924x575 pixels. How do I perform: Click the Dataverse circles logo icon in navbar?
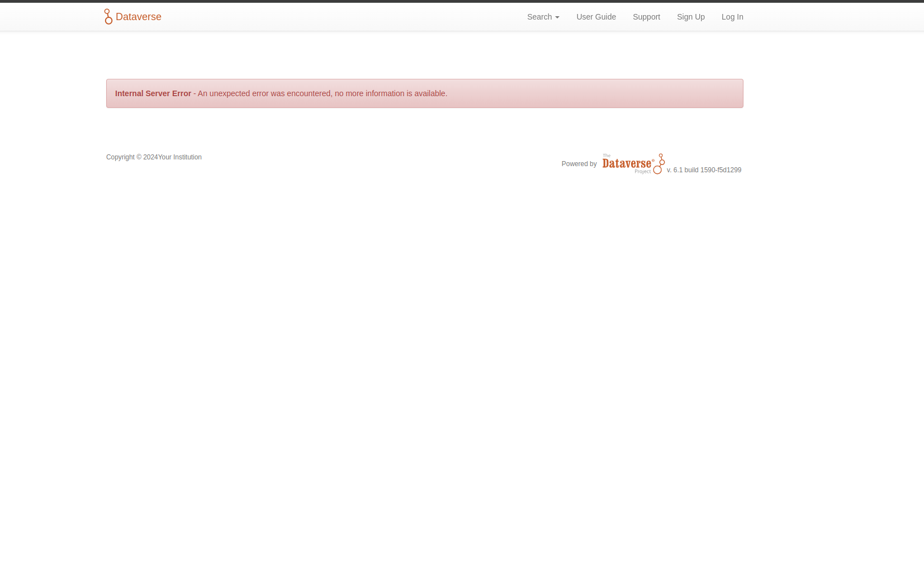[x=108, y=17]
